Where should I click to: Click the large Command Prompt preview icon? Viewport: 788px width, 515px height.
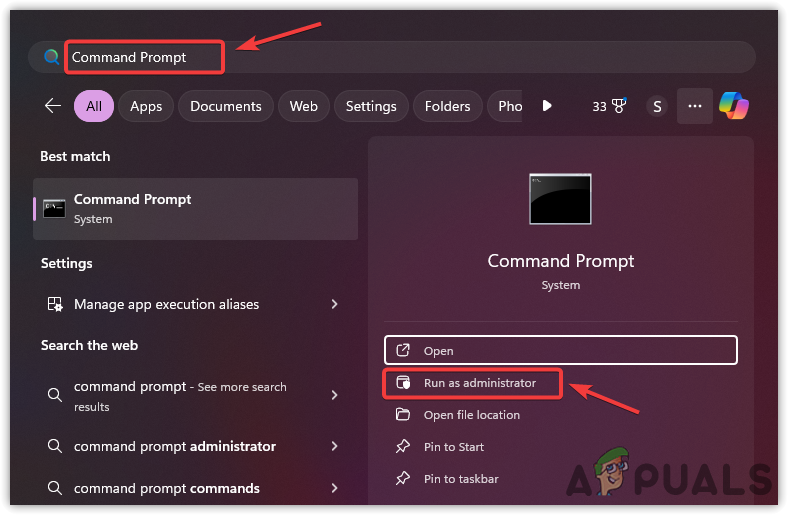(x=560, y=198)
